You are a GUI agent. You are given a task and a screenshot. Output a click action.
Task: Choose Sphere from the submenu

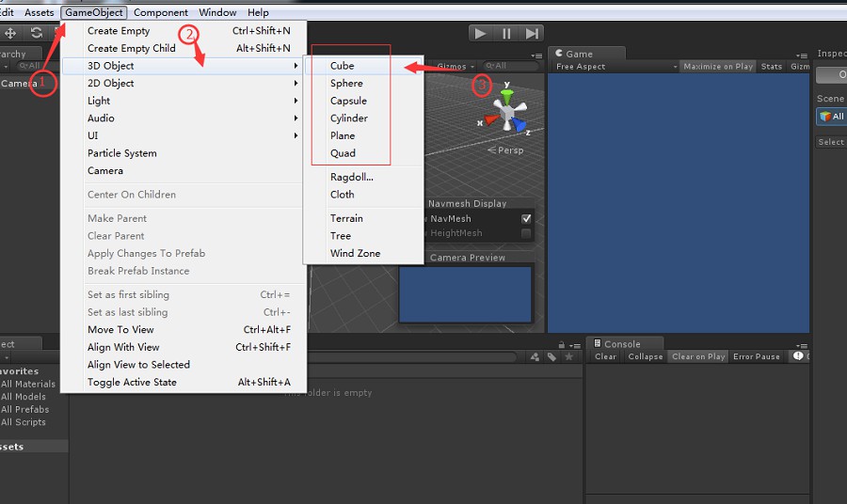[363, 83]
